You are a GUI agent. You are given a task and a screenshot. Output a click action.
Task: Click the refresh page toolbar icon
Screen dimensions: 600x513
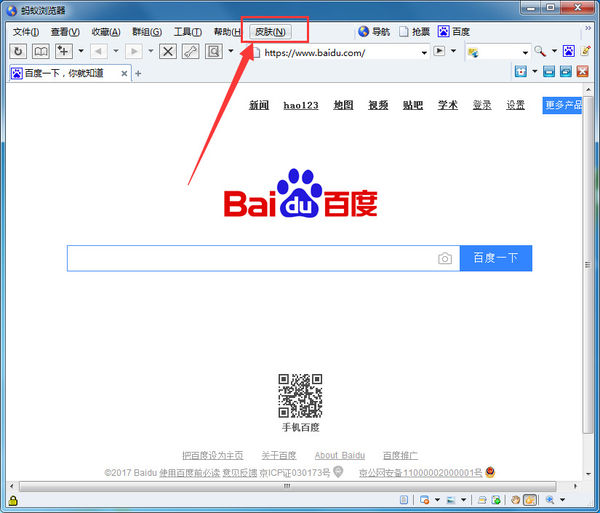[x=18, y=51]
